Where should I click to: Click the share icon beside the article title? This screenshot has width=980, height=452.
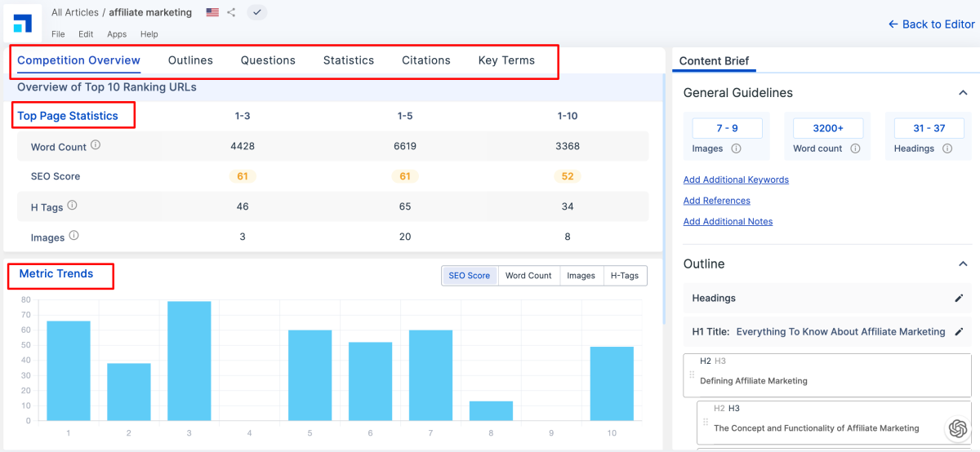(x=232, y=12)
